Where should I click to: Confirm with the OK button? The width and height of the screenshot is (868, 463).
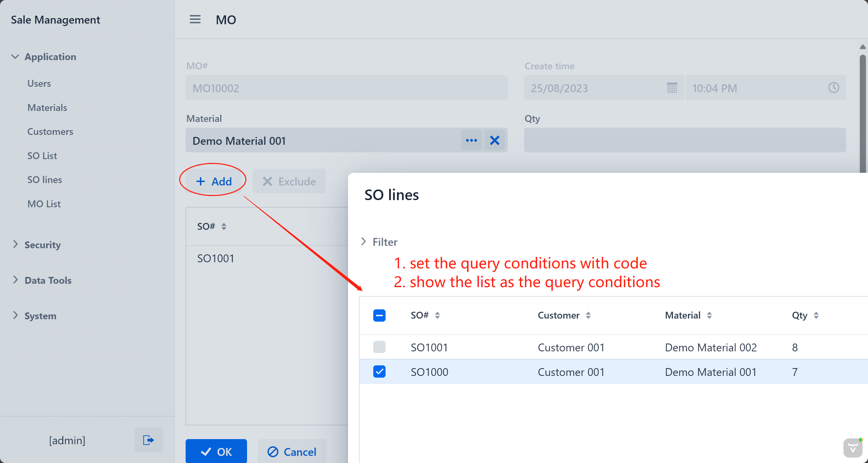coord(216,451)
